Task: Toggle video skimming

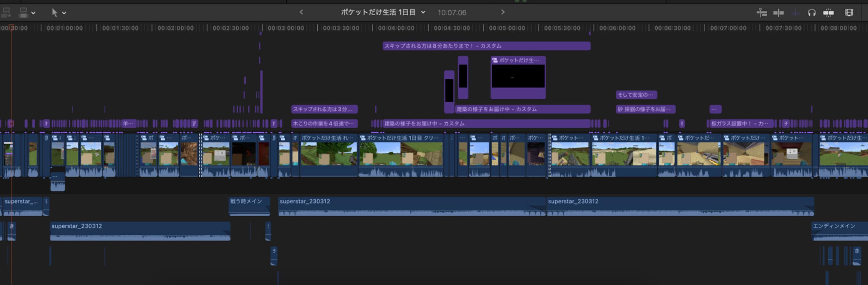Action: 778,13
